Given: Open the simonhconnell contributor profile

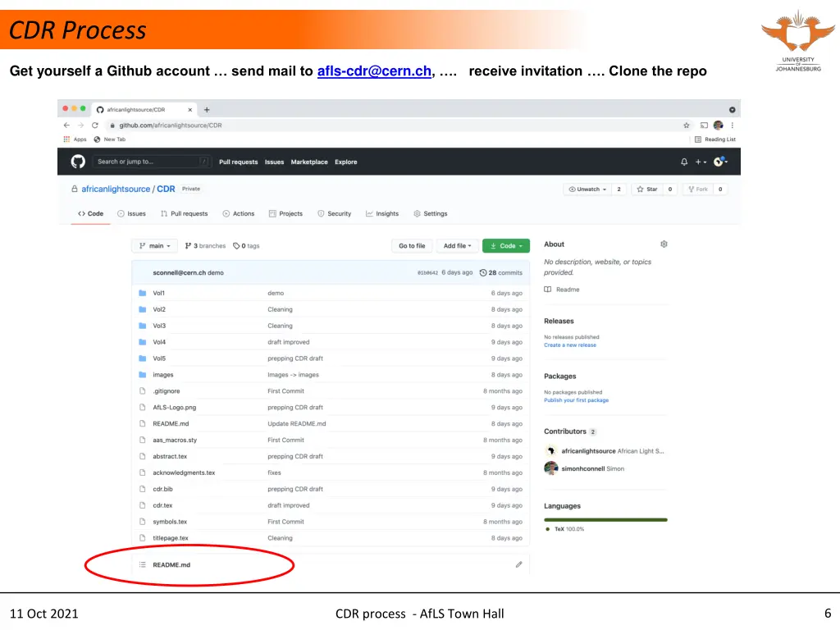Looking at the screenshot, I should 583,468.
